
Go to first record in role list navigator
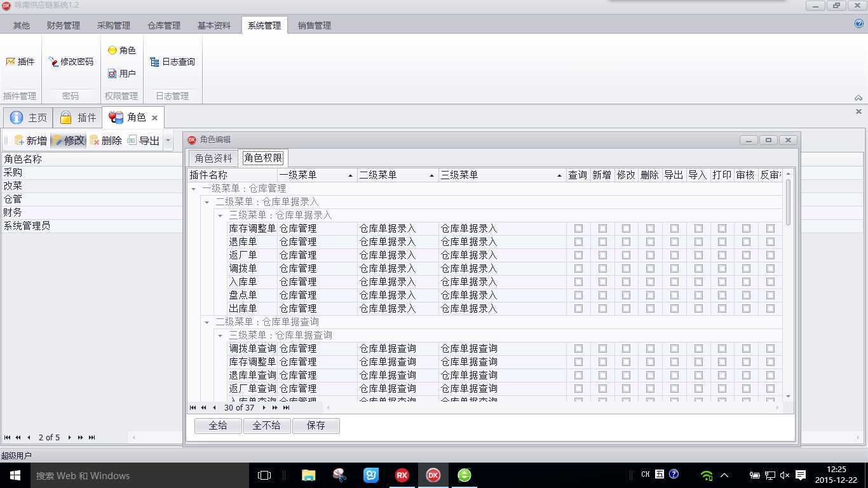7,437
